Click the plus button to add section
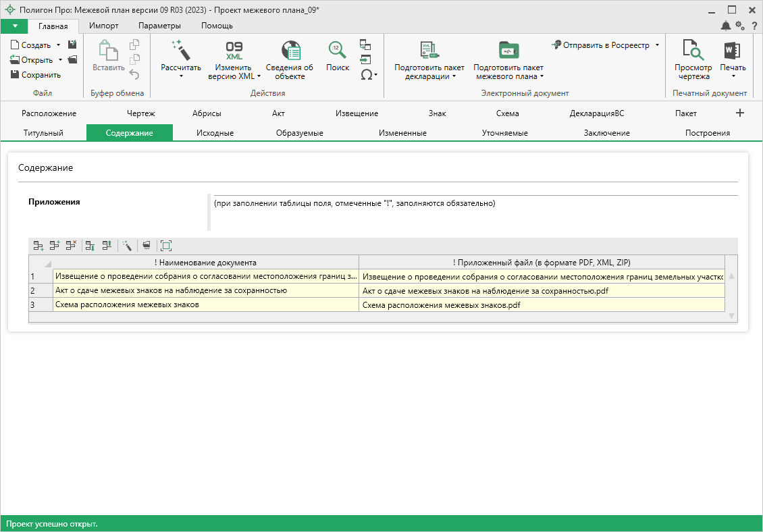Viewport: 763px width, 532px height. coord(739,113)
